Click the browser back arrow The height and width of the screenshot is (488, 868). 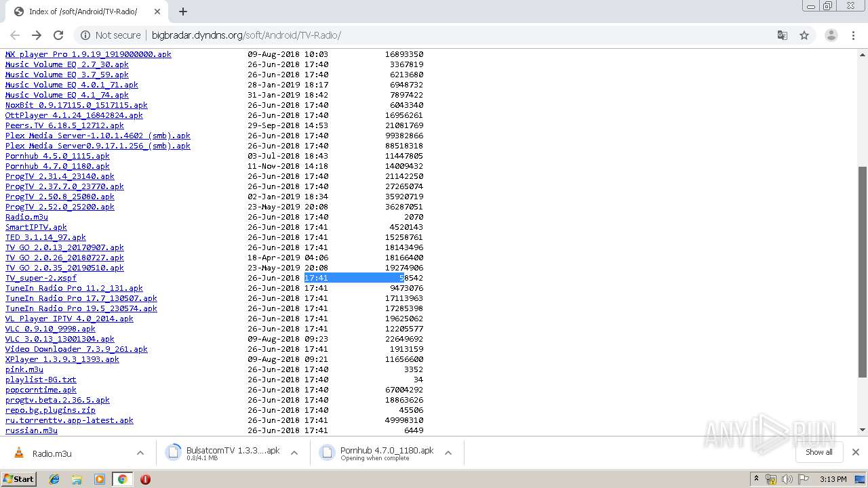click(15, 35)
